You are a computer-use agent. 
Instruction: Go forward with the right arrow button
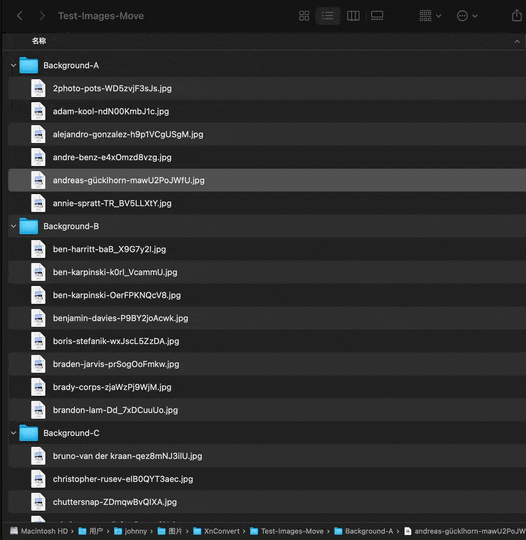coord(42,16)
